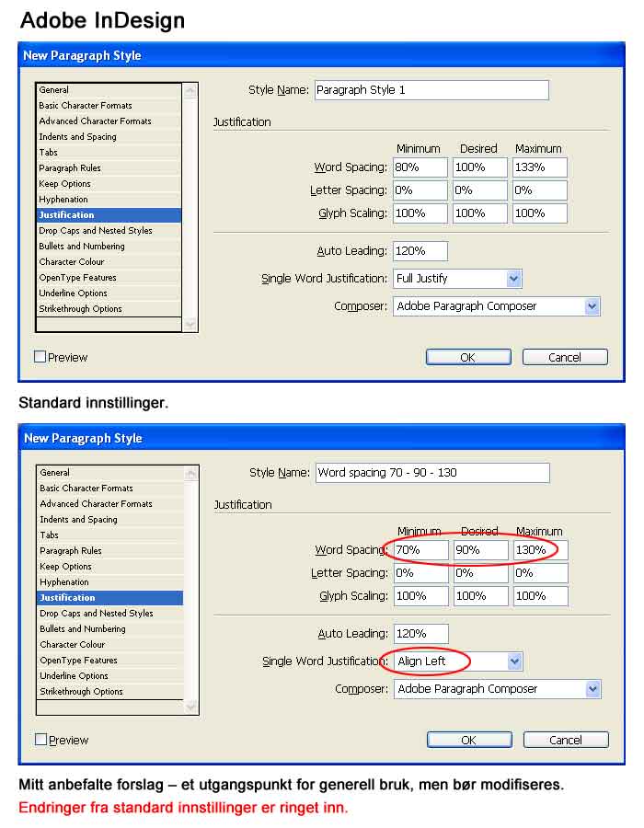Select Hyphenation in top dialog list
Viewport: 644px width, 828px height.
tap(109, 199)
